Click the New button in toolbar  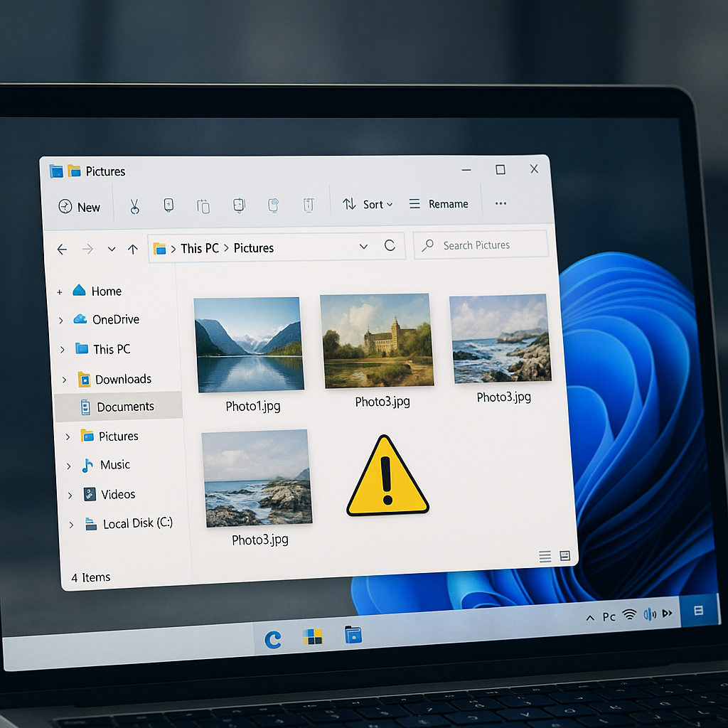pyautogui.click(x=80, y=207)
